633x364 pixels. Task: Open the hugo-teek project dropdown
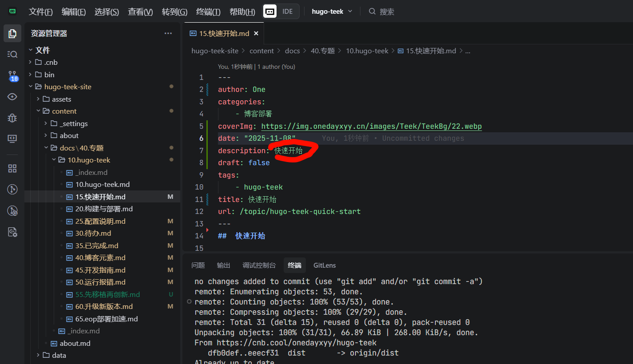pyautogui.click(x=332, y=12)
